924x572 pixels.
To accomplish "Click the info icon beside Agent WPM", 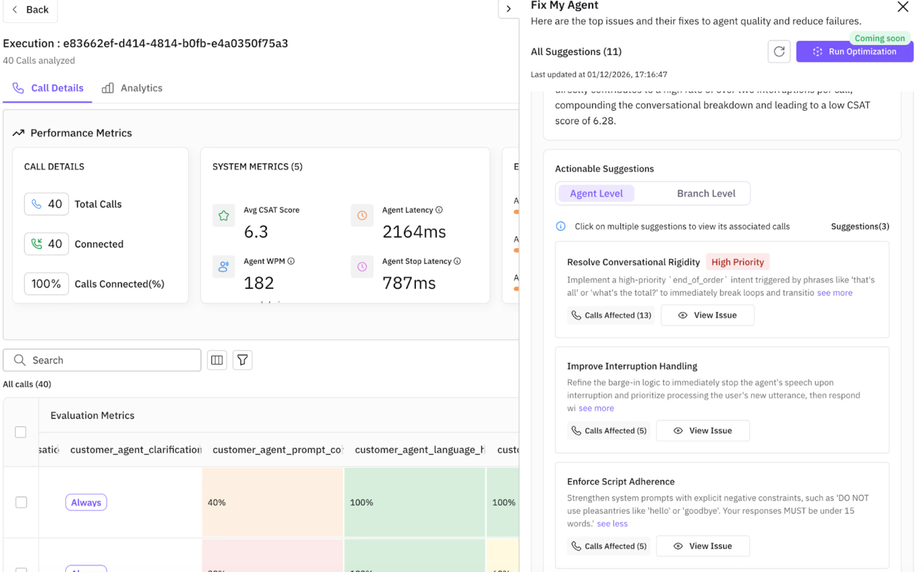I will click(291, 261).
